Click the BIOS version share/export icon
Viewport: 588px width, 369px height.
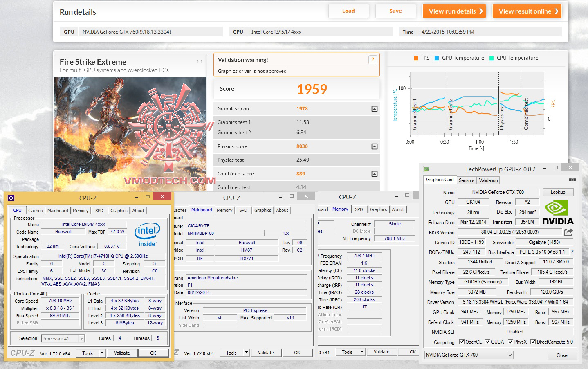(x=568, y=232)
